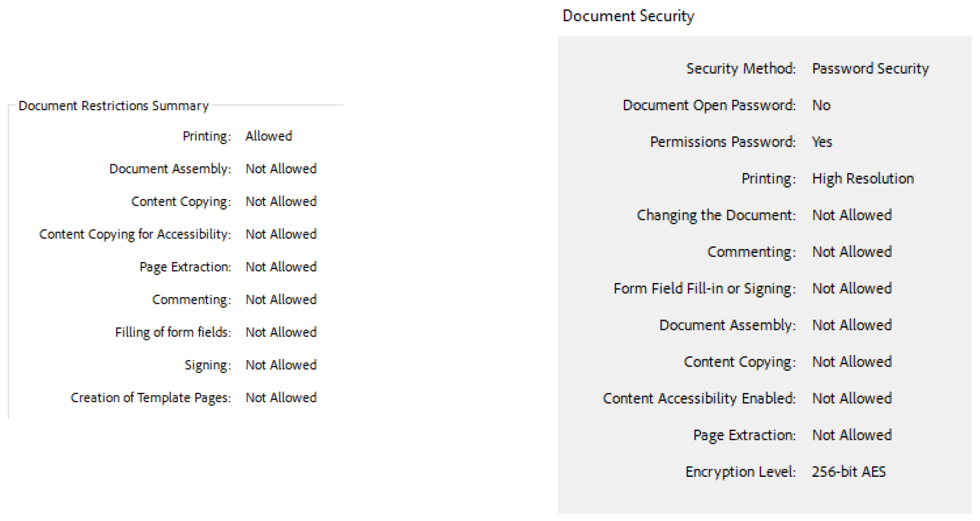This screenshot has height=521, width=980.
Task: Click the Form Field Fill-in or Signing label
Action: coord(704,289)
